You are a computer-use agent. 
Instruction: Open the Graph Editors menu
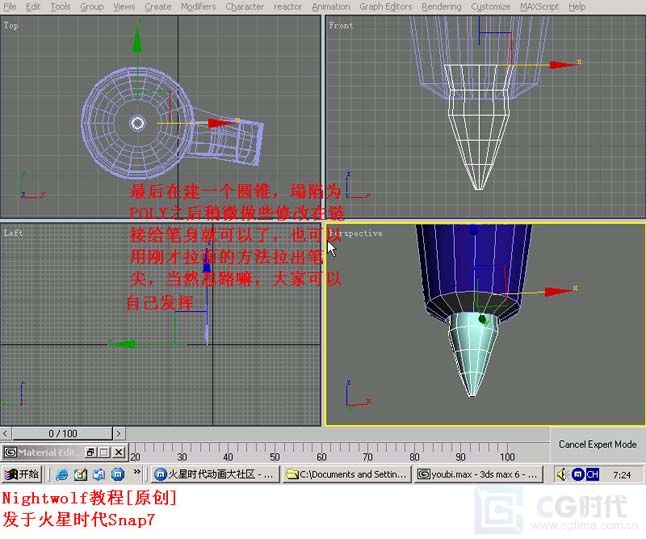[386, 7]
